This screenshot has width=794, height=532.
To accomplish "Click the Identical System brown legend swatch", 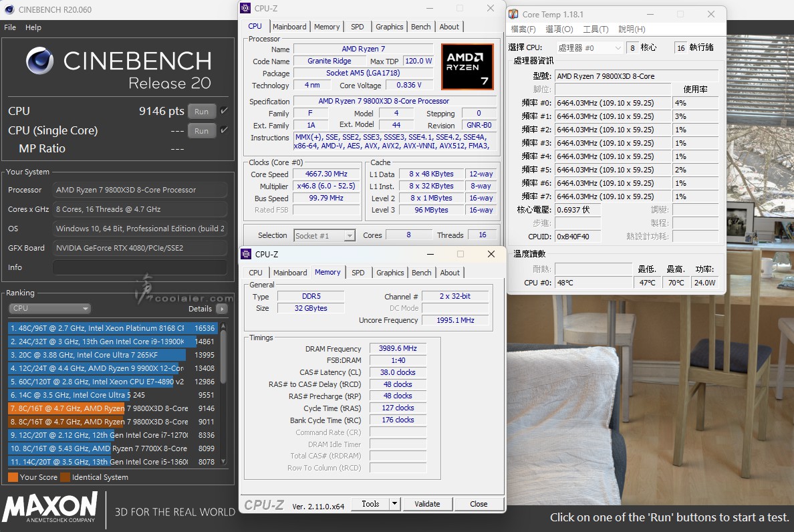I will 65,477.
